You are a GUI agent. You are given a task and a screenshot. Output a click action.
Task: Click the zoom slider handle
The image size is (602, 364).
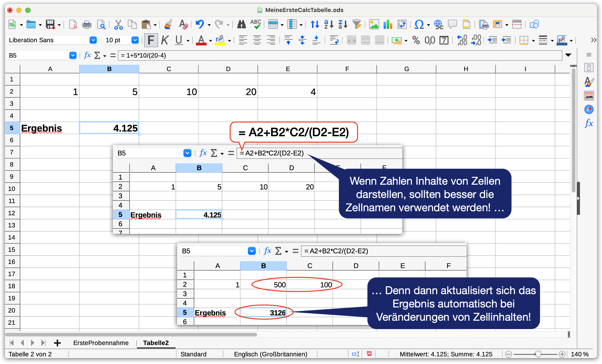pos(538,354)
